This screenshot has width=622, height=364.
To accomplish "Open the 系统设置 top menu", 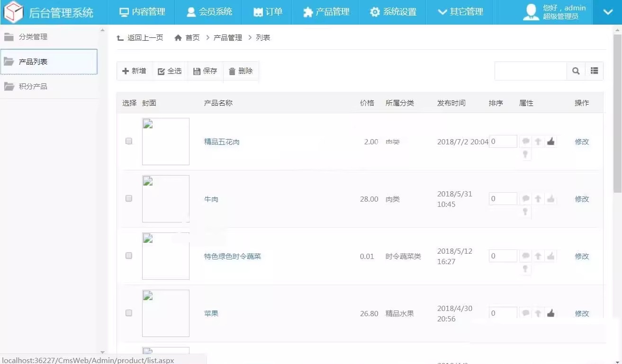I will click(393, 12).
